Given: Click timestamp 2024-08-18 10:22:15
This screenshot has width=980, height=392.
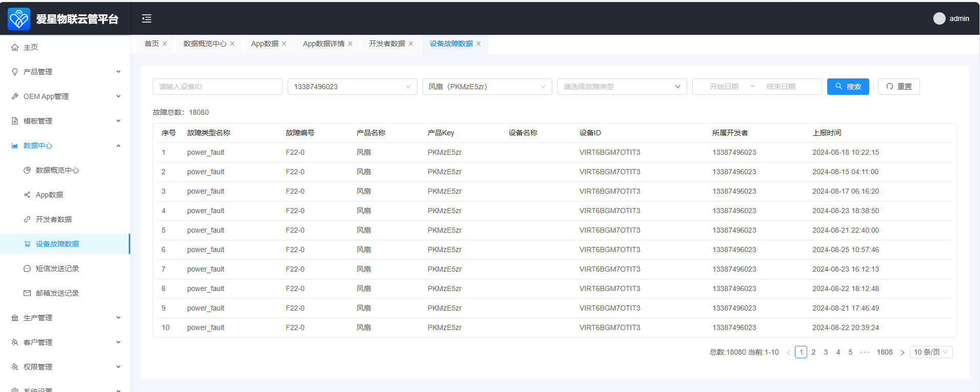Looking at the screenshot, I should tap(846, 152).
